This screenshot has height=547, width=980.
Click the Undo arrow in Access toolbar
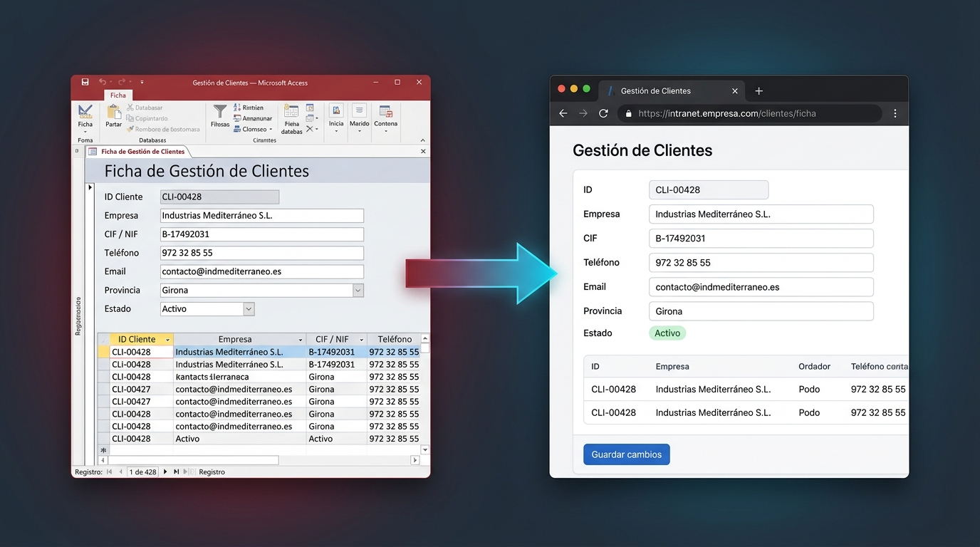[103, 83]
